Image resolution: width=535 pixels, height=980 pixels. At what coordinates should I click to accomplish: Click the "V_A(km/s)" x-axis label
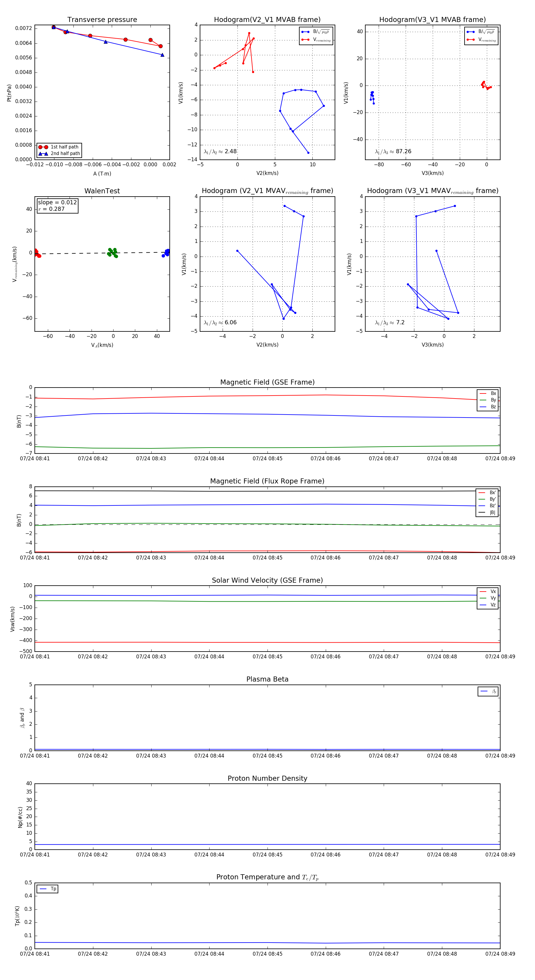tap(102, 345)
